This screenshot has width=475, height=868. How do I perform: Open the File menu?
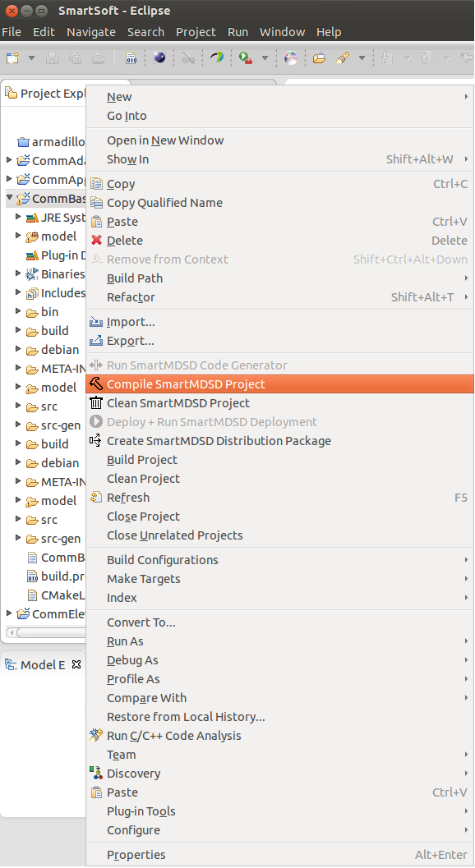(x=12, y=32)
